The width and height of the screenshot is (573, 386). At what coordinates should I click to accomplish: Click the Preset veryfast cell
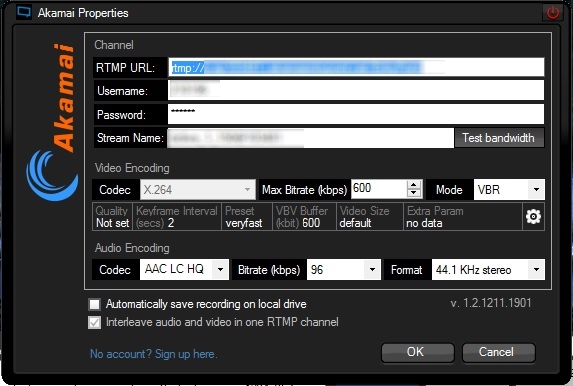[247, 217]
